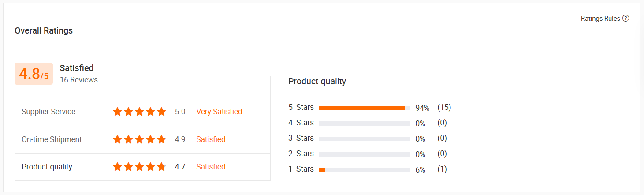This screenshot has width=644, height=195.
Task: Click the Very Satisfied label
Action: pos(219,112)
